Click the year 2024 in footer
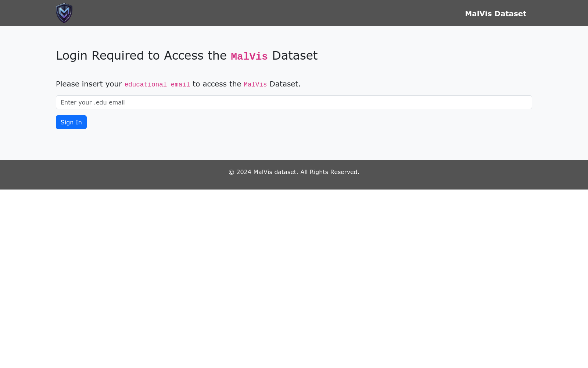 tap(244, 172)
